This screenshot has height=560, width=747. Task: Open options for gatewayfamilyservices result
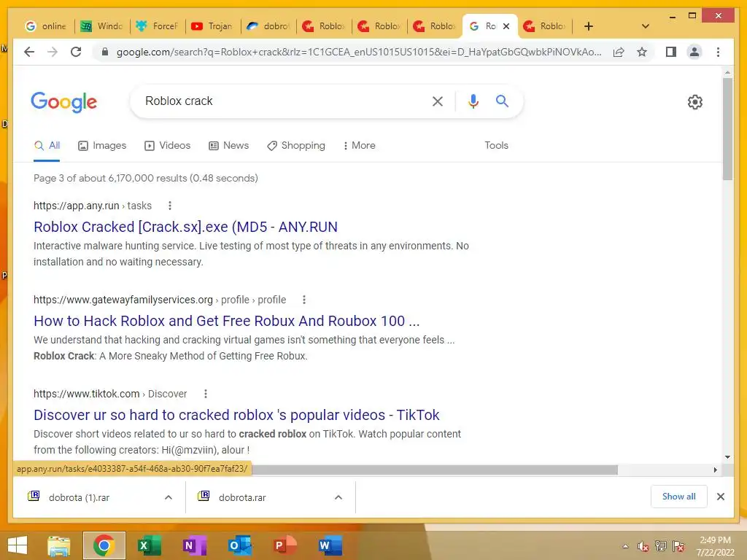[x=304, y=300]
